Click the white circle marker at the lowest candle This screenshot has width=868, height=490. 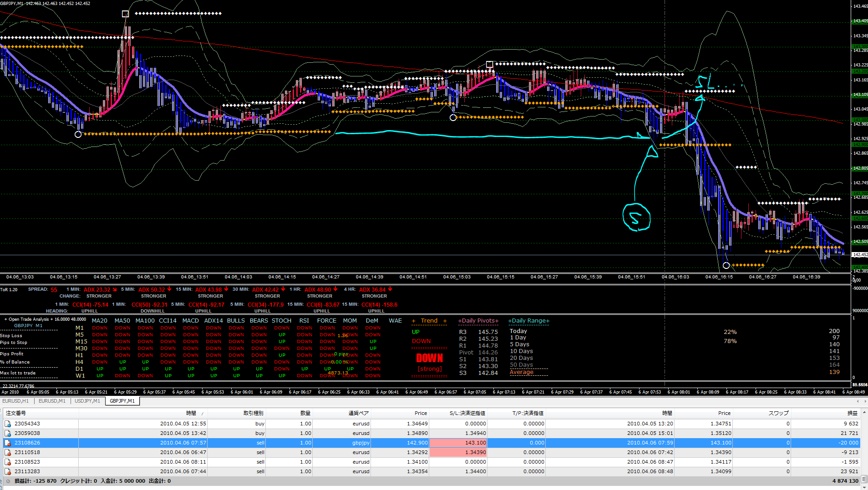tap(726, 265)
